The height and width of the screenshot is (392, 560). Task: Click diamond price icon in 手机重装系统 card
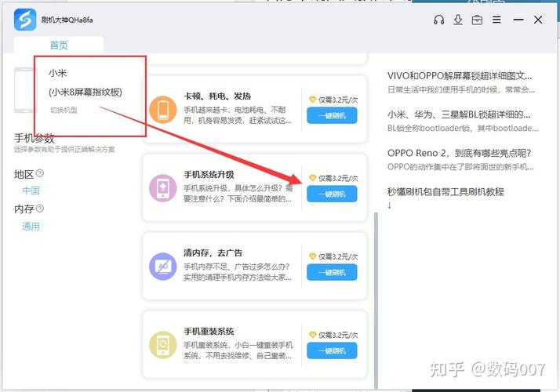[312, 335]
